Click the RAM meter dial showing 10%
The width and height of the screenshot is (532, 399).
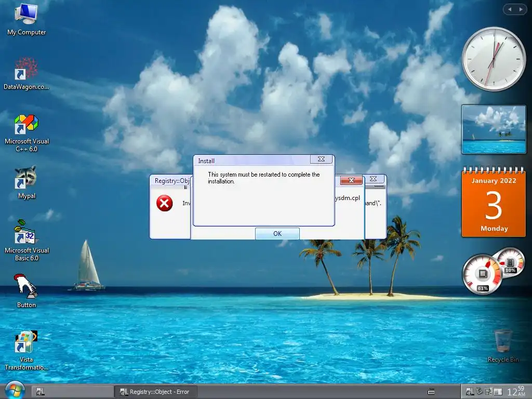510,262
